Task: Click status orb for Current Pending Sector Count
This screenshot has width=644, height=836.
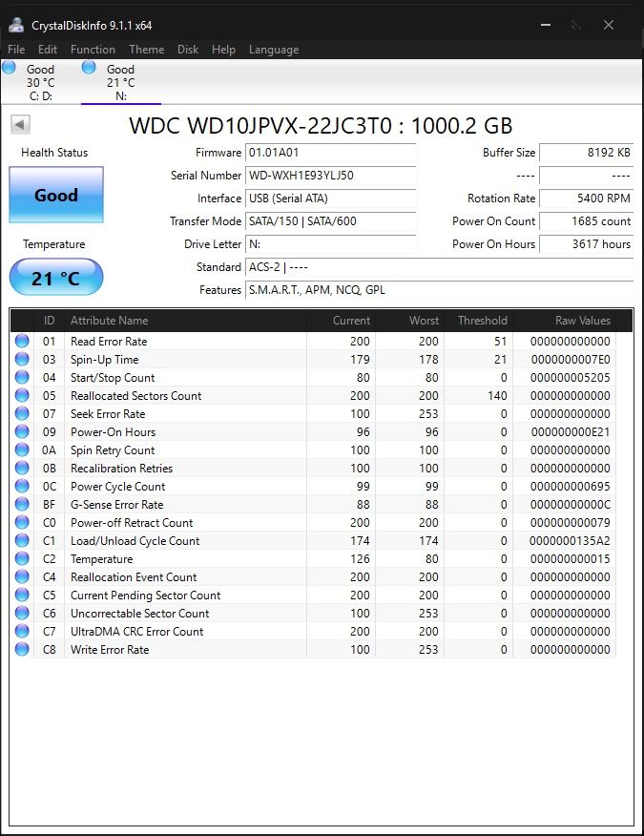Action: pos(22,595)
